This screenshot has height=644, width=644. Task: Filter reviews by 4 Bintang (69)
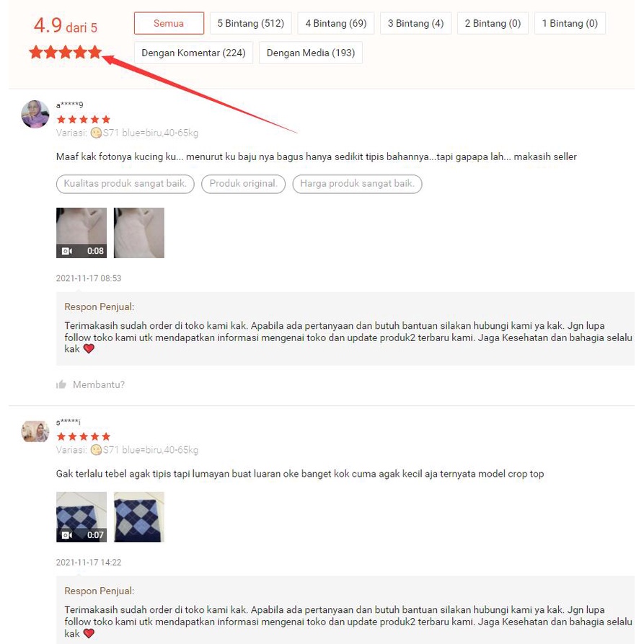tap(335, 23)
